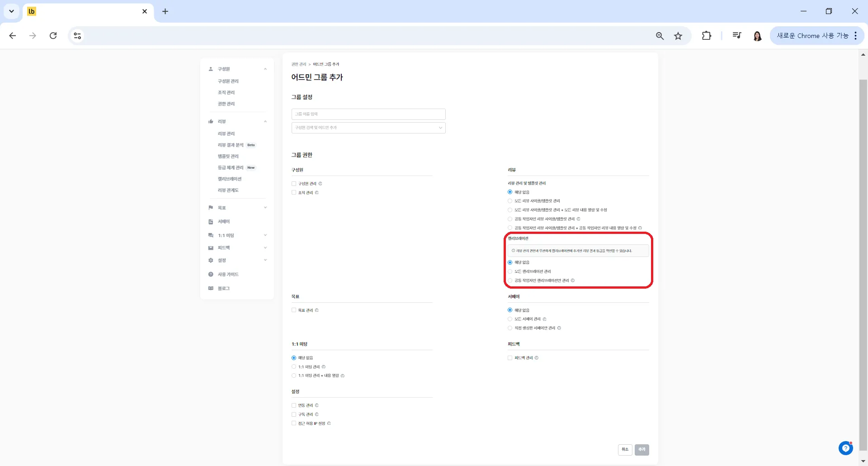Go to 캘리브레이션 in the sidebar
Viewport: 868px width, 466px height.
[230, 179]
